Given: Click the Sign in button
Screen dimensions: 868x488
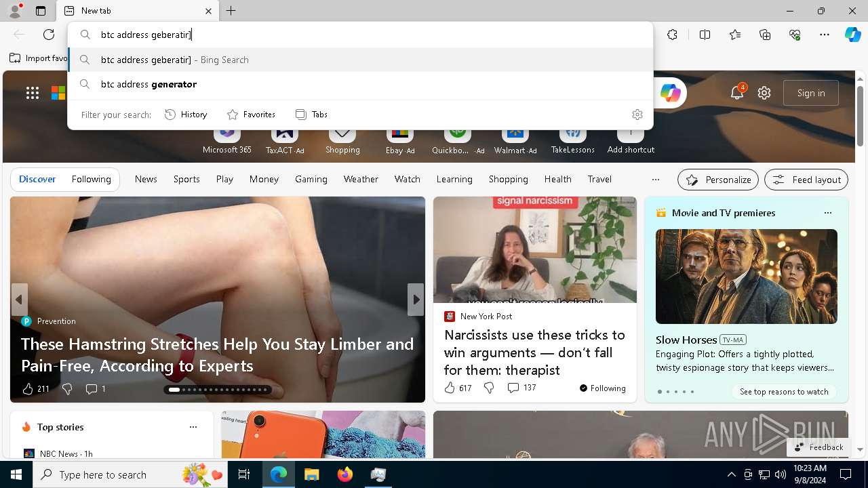Looking at the screenshot, I should point(811,93).
